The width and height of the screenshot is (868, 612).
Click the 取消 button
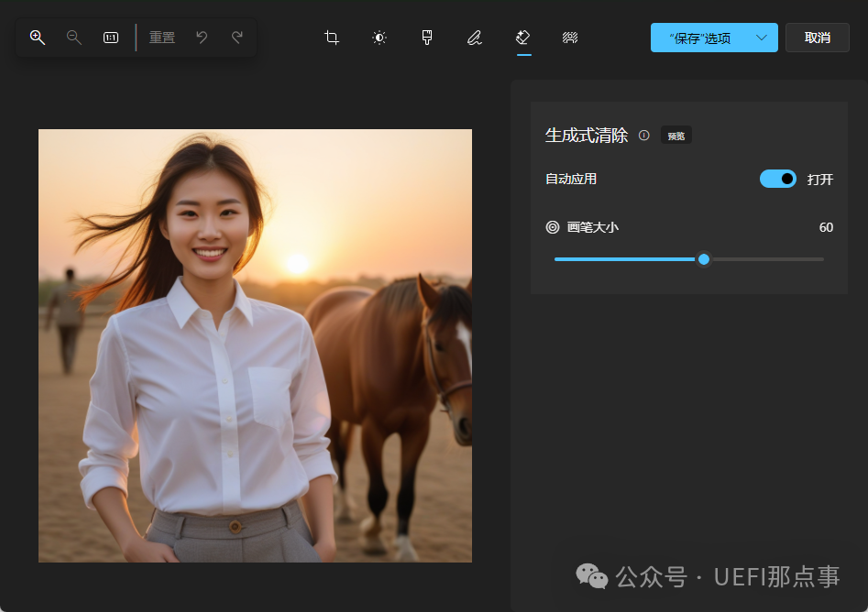pos(817,38)
